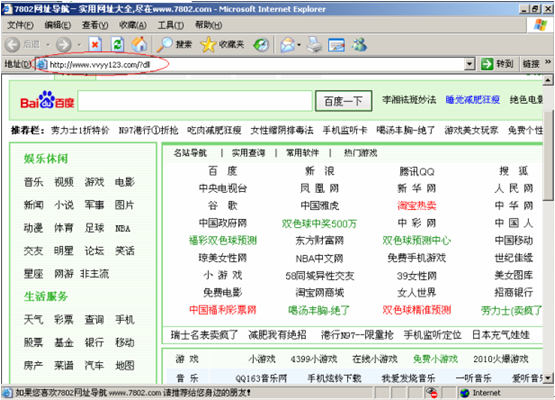Click 地图 in the left sidebar
The width and height of the screenshot is (555, 400).
tap(125, 365)
